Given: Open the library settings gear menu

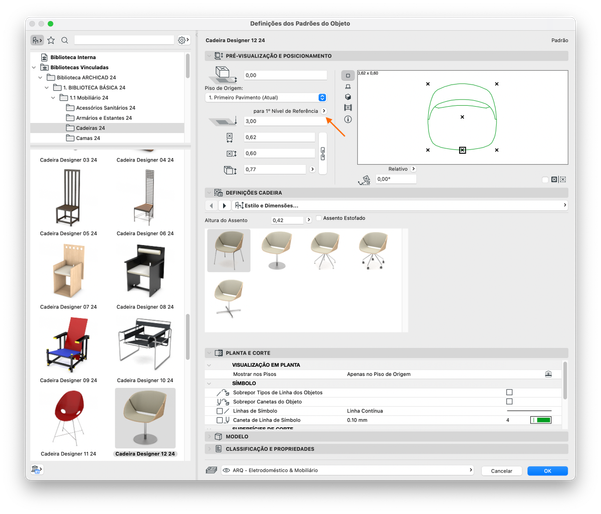Looking at the screenshot, I should pos(182,40).
